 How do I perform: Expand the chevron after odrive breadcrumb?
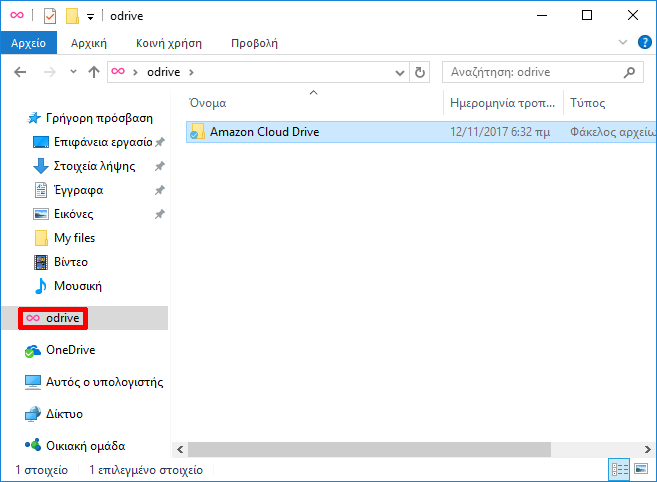pos(191,72)
